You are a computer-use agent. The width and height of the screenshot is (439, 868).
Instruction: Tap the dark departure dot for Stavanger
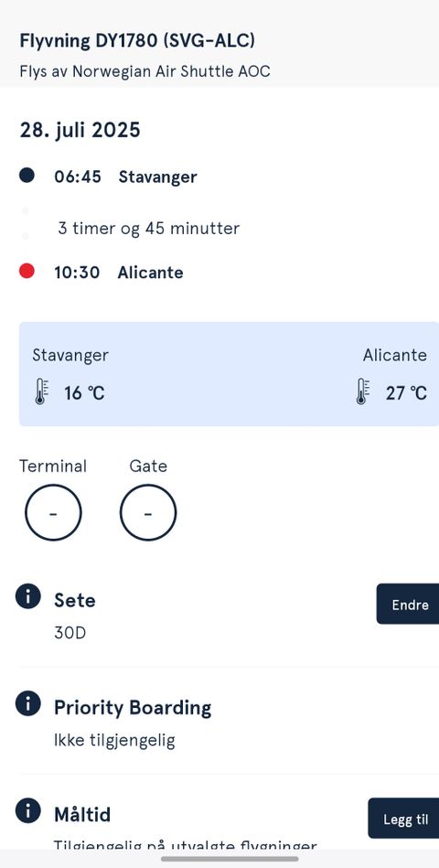27,176
